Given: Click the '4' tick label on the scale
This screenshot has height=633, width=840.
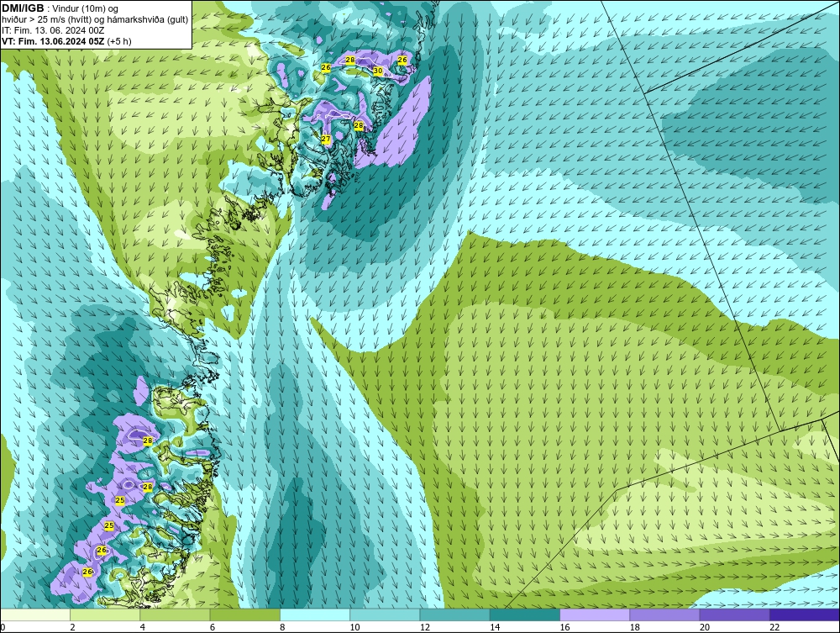Looking at the screenshot, I should (143, 627).
